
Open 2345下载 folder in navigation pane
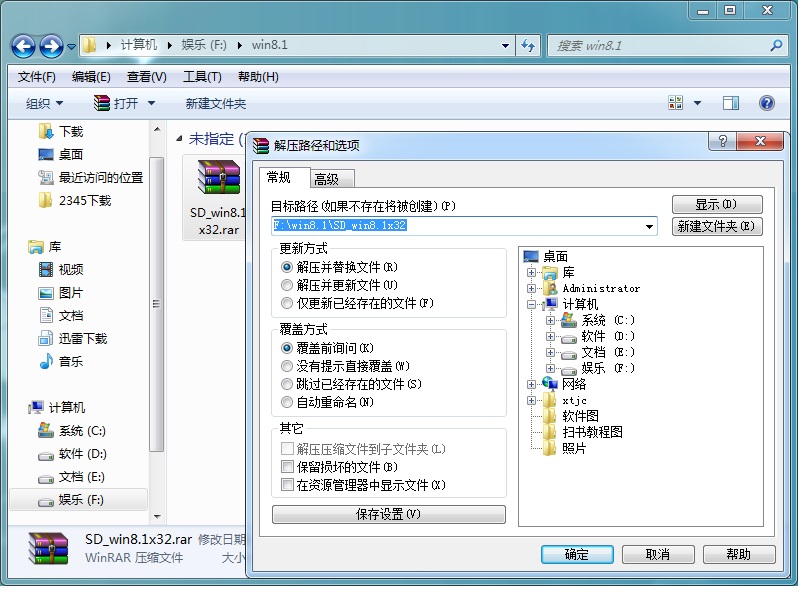tap(75, 201)
